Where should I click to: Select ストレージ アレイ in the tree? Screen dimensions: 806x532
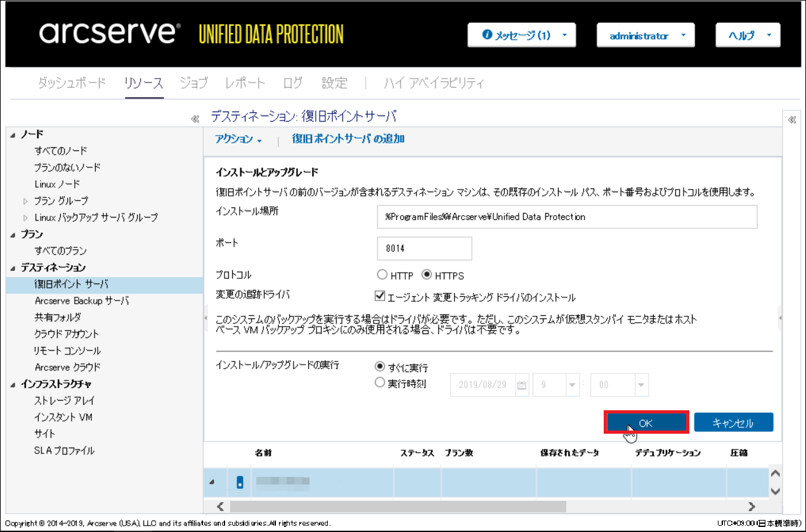[x=64, y=401]
